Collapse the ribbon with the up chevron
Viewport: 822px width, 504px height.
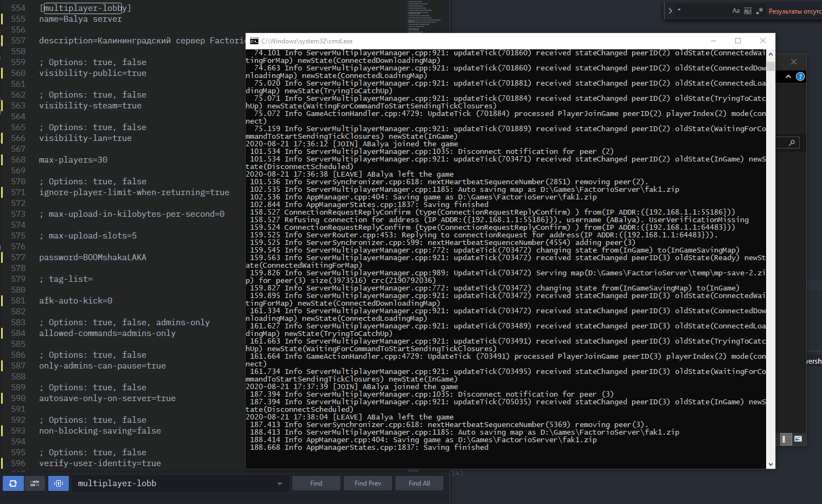pos(788,77)
